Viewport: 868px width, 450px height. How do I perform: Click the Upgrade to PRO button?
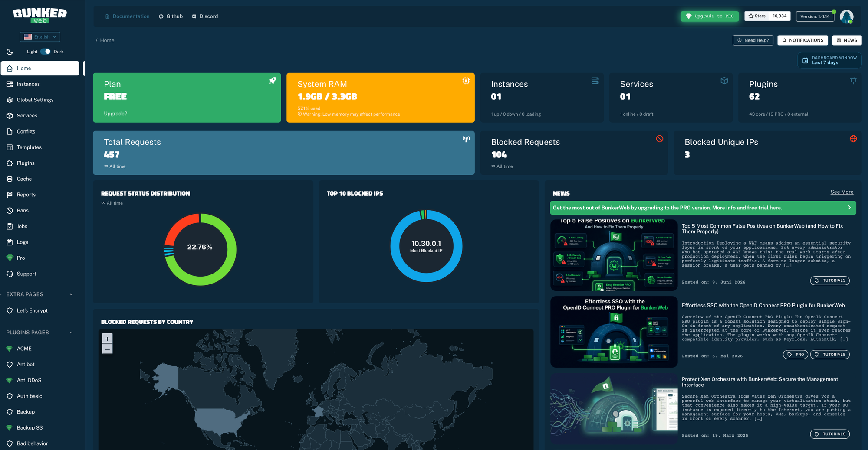tap(710, 16)
